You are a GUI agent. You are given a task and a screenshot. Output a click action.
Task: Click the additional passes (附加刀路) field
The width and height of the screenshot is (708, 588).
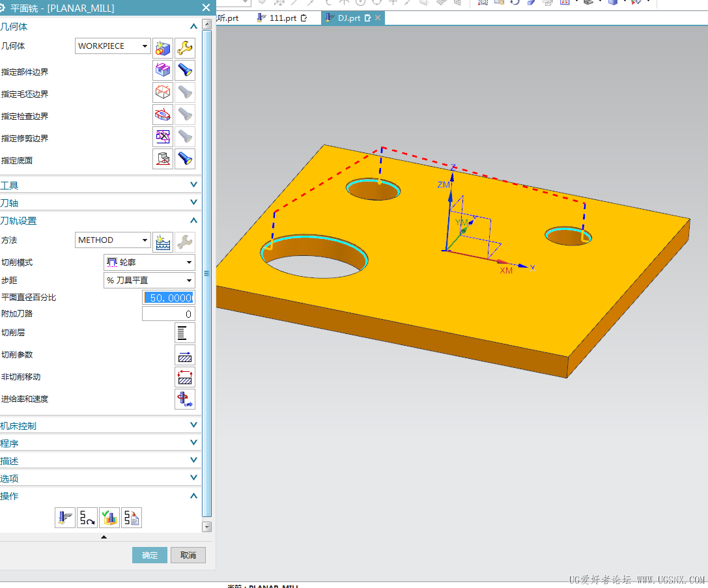click(x=169, y=314)
